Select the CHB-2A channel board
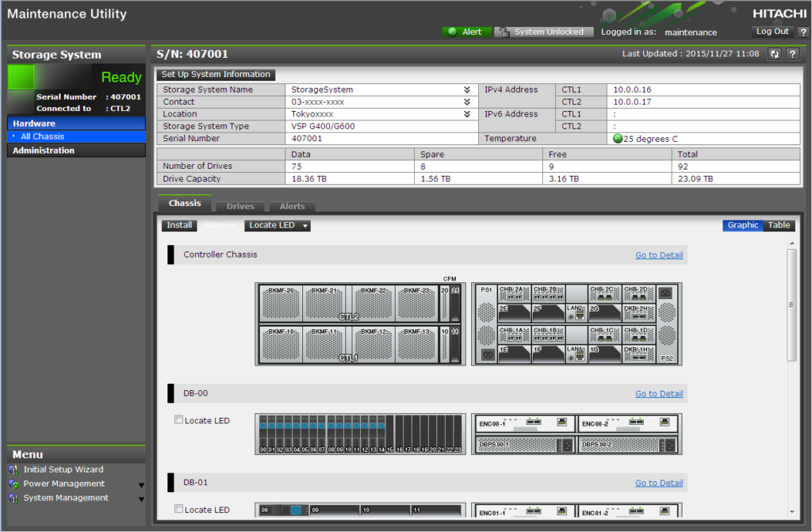Image resolution: width=812 pixels, height=532 pixels. 514,293
